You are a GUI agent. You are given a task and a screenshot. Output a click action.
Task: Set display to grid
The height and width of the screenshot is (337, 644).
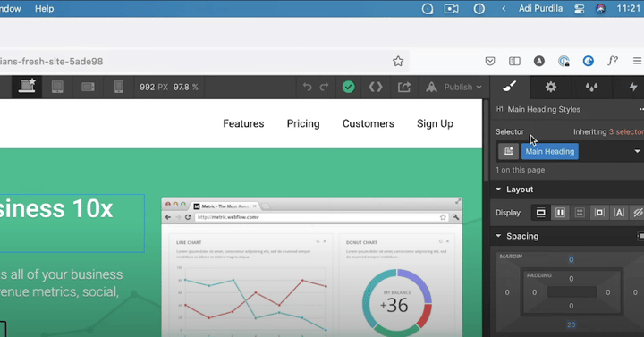tap(580, 213)
